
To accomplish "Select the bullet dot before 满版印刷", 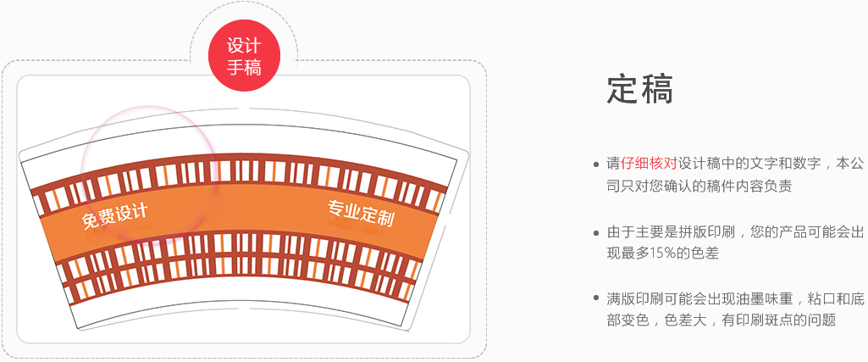I will point(595,298).
